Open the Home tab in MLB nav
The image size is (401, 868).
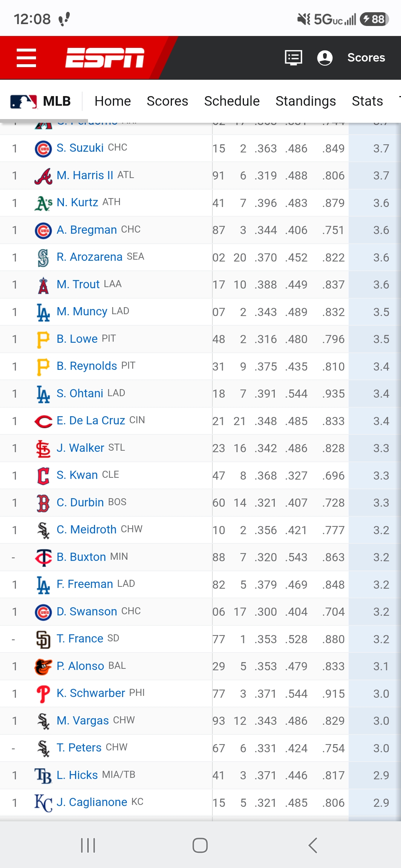click(x=113, y=101)
